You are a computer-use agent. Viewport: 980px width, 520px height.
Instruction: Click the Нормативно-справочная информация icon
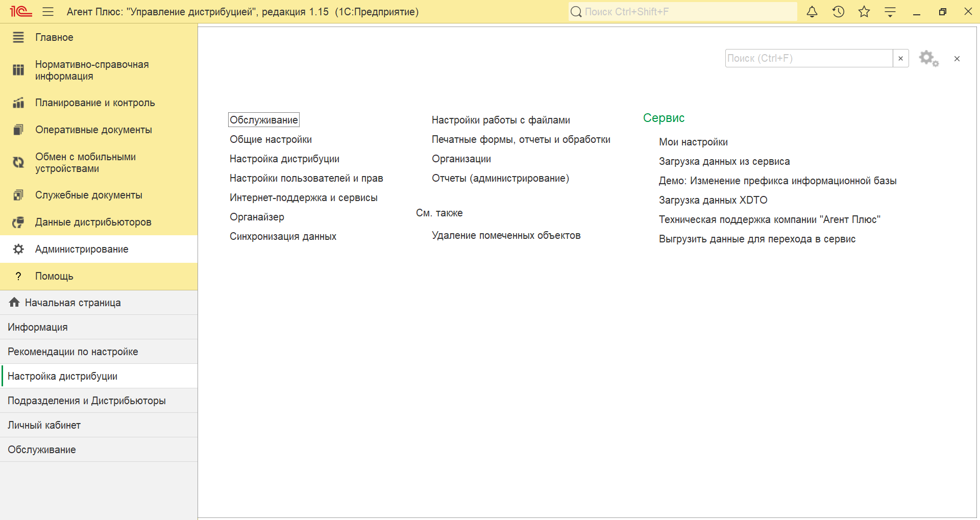pyautogui.click(x=18, y=70)
